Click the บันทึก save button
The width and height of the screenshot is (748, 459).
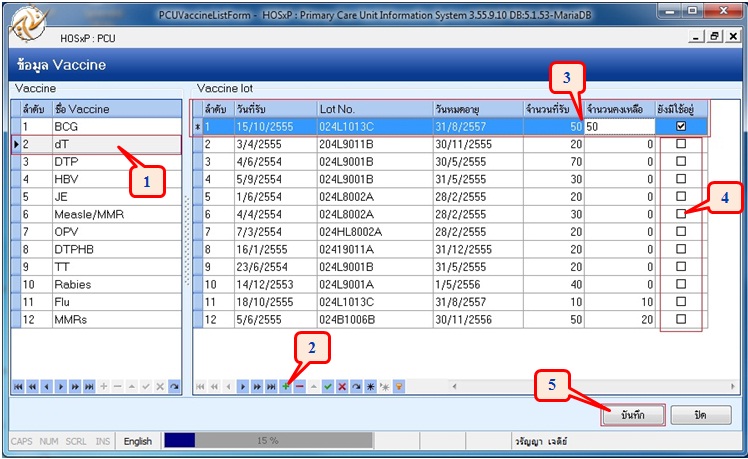pos(633,415)
